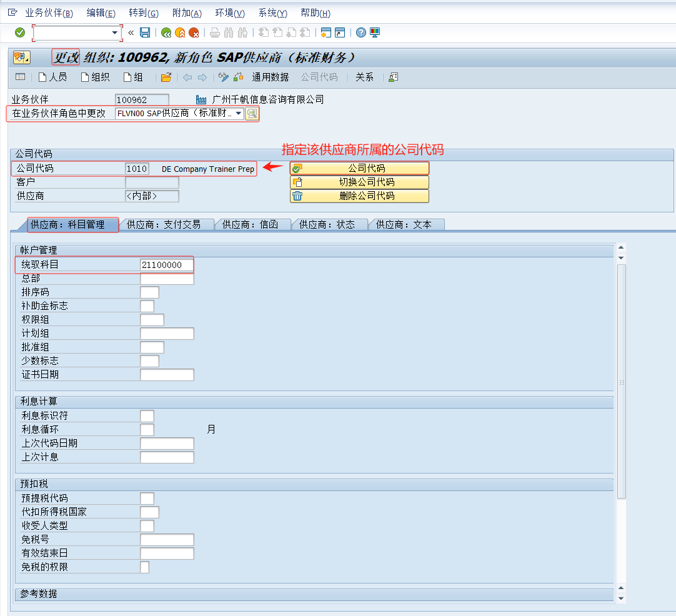This screenshot has height=616, width=676.
Task: Collapse the command field double-chevron
Action: click(x=131, y=32)
